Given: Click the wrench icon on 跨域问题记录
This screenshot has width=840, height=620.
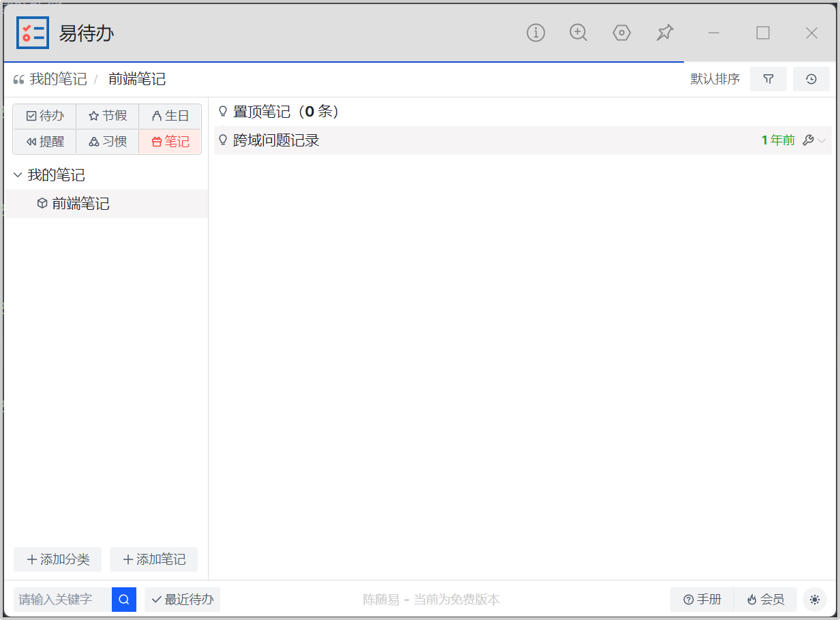Looking at the screenshot, I should tap(808, 140).
